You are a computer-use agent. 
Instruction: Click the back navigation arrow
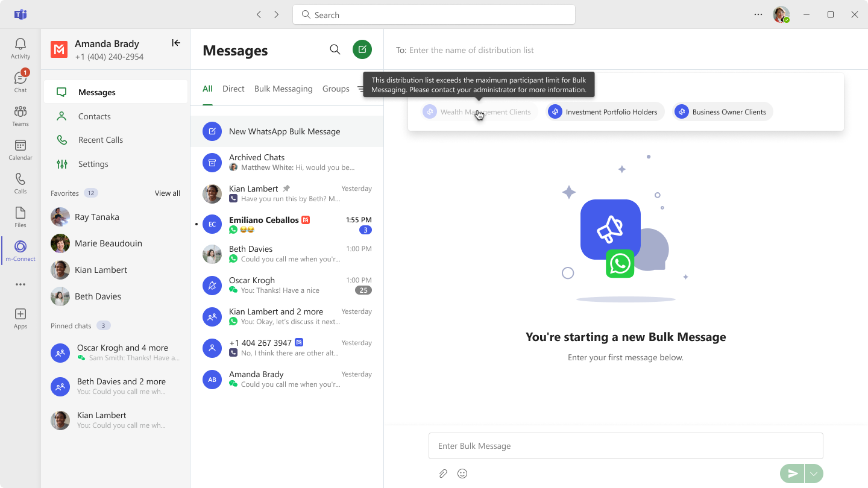pyautogui.click(x=259, y=14)
